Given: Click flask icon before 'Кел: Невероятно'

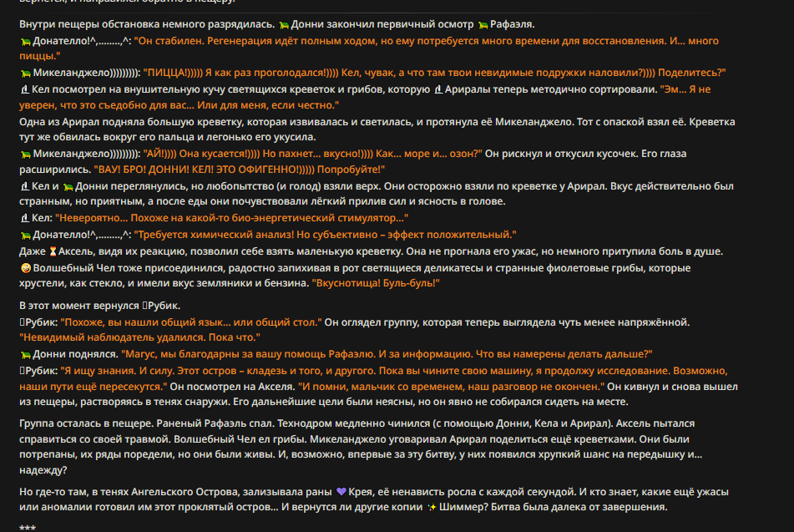Looking at the screenshot, I should coord(24,218).
